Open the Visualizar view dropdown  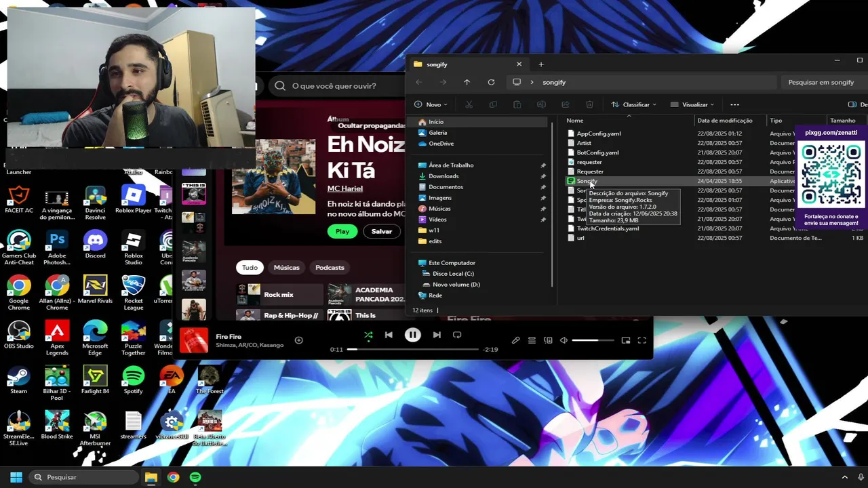[x=692, y=104]
